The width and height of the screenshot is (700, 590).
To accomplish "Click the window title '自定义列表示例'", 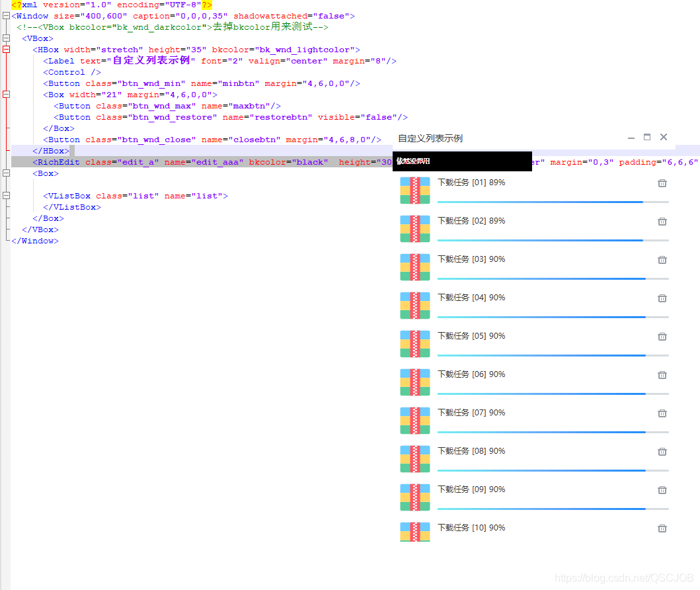I will pyautogui.click(x=430, y=138).
